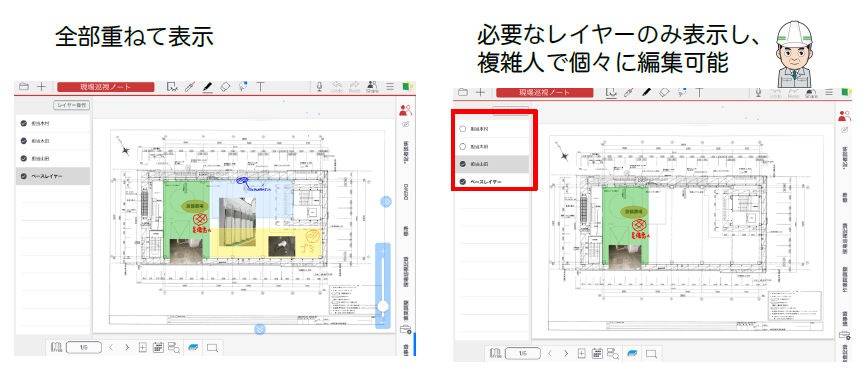
Task: Click blue down-chevron expander in 全部重ねて表示 screenshot
Action: pos(261,329)
